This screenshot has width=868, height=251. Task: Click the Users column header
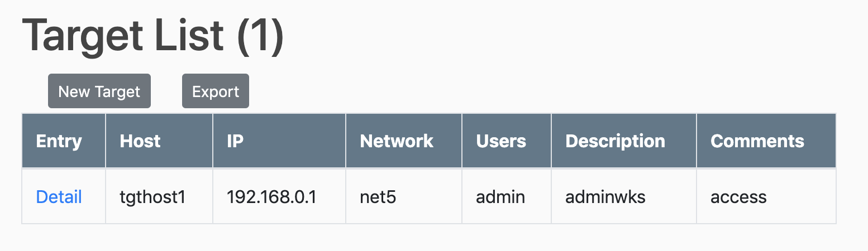[x=501, y=141]
